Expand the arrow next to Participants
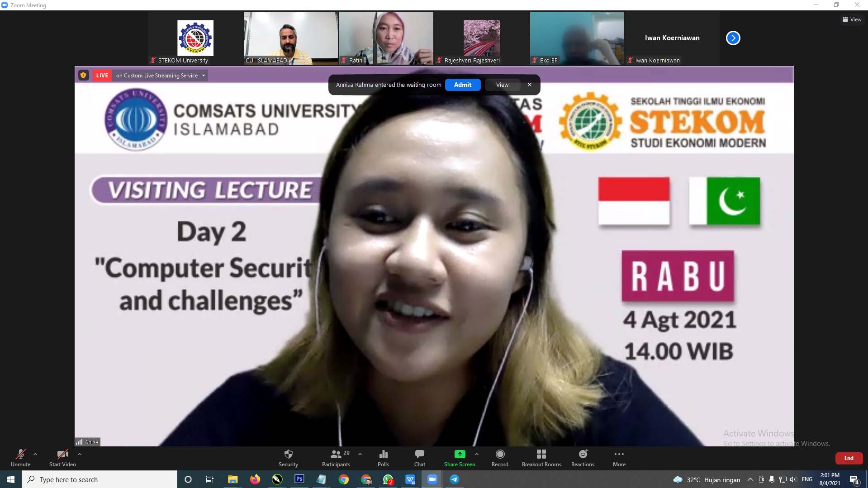This screenshot has width=868, height=488. (360, 454)
